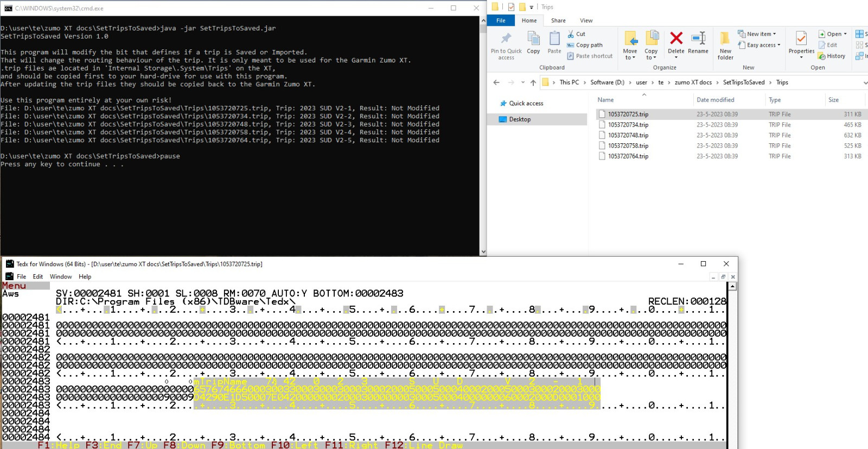
Task: Expand Delete options arrow
Action: pos(676,58)
